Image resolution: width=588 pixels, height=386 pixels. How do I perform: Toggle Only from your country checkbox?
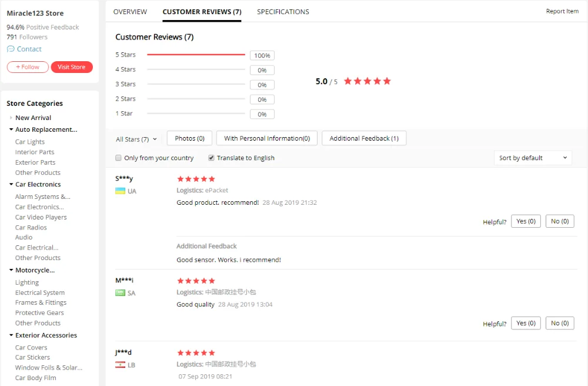[x=119, y=158]
